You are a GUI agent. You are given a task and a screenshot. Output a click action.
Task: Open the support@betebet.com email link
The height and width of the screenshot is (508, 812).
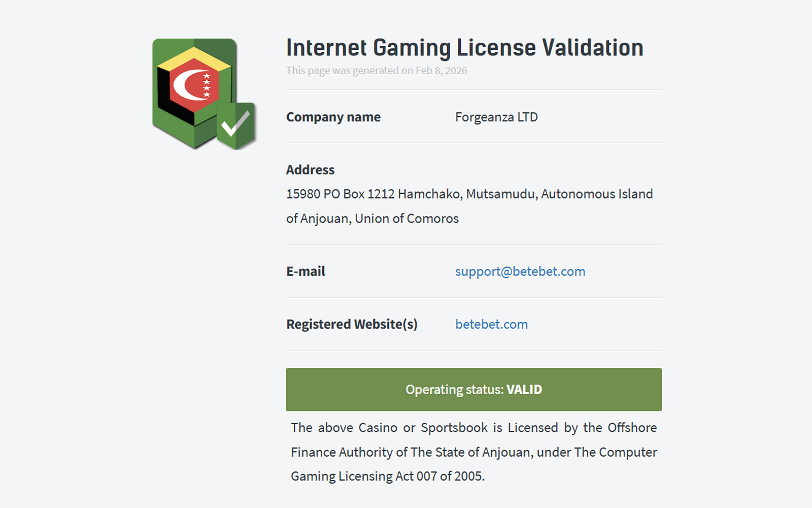(x=520, y=271)
